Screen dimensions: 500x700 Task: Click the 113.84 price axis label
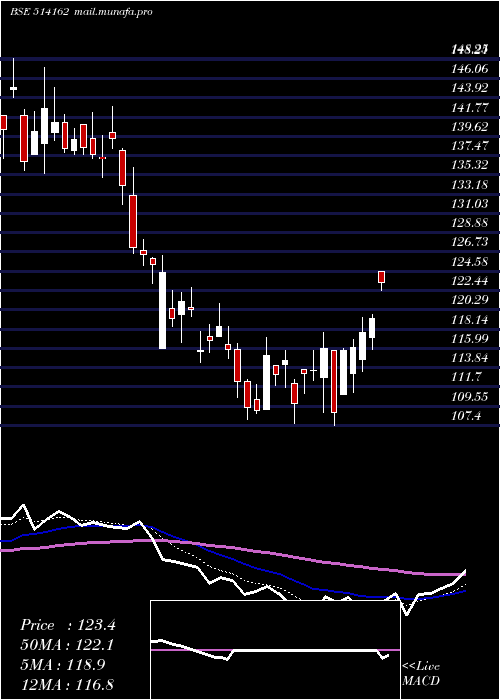point(469,358)
